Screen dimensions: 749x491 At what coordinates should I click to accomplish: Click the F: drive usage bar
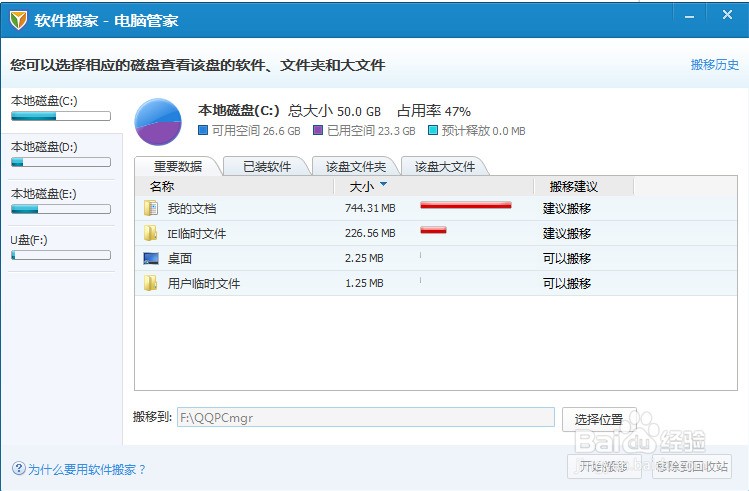tap(61, 256)
